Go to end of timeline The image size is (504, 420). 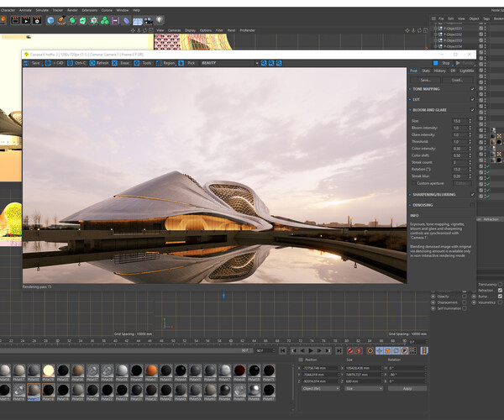(x=339, y=350)
